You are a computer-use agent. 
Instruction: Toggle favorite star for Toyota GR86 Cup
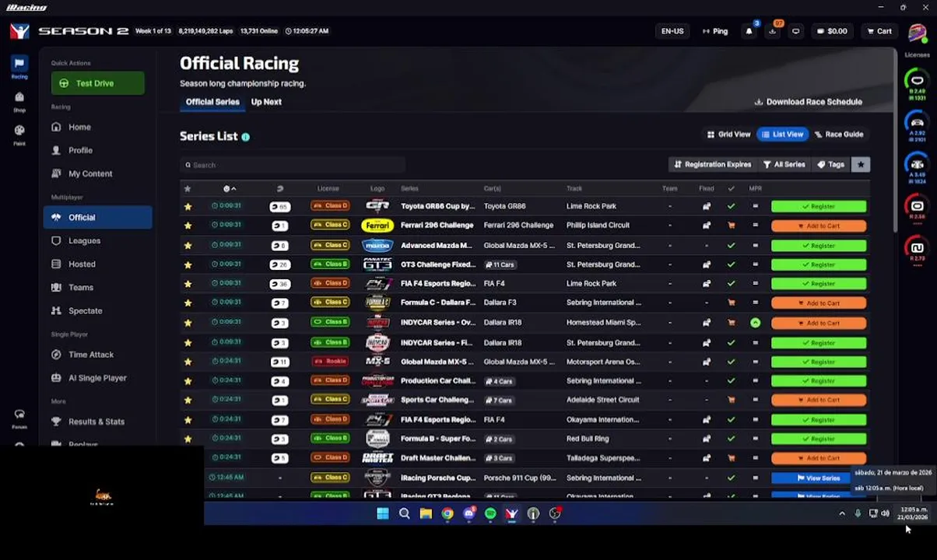[188, 206]
